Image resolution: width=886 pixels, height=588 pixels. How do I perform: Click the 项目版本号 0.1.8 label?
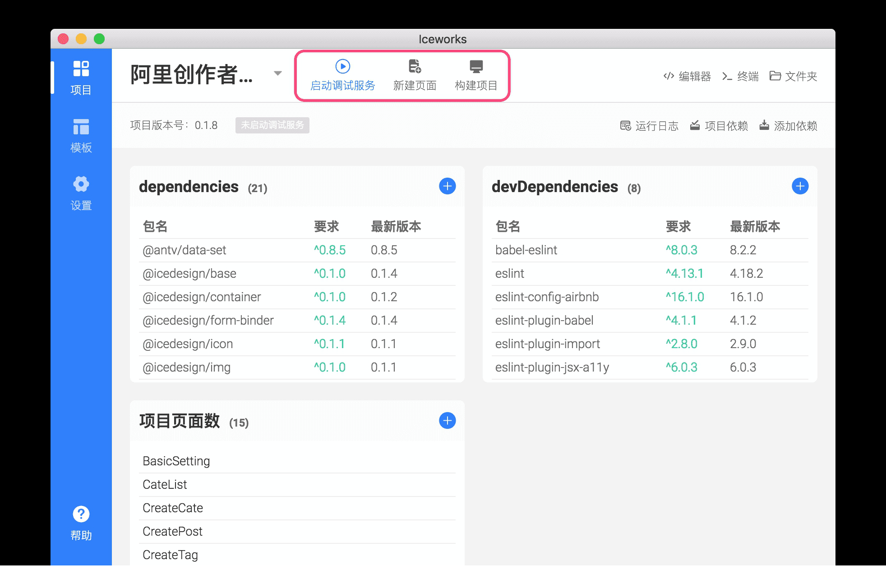click(174, 125)
